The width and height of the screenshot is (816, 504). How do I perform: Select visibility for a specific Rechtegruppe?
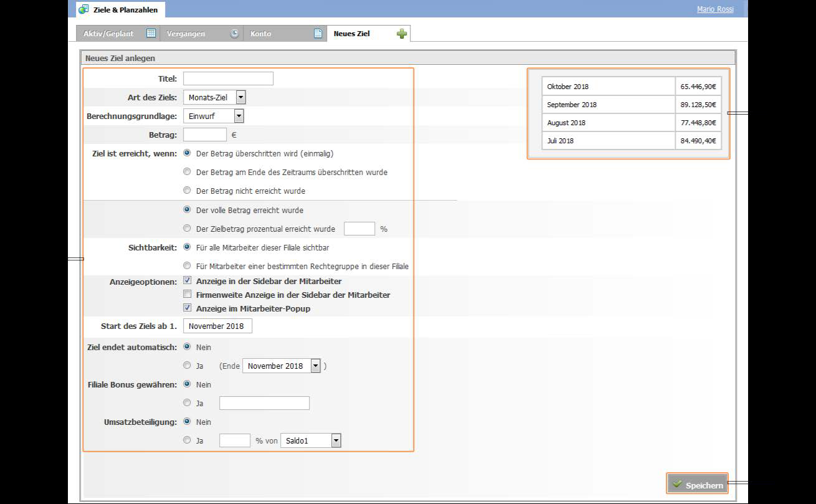187,266
